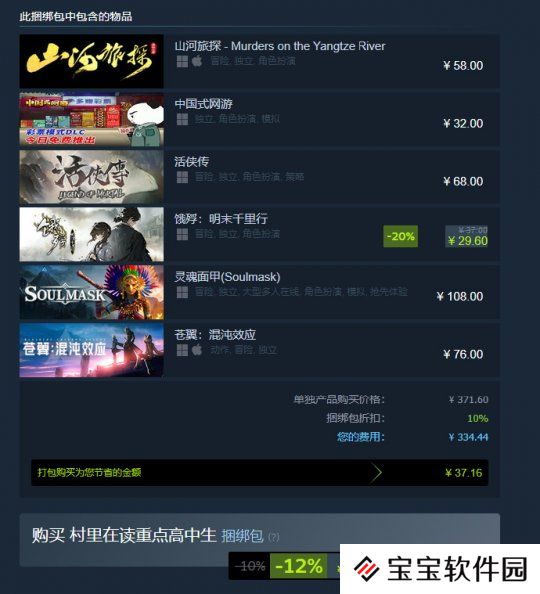
Task: Click Windows icon under 山河旅探 title
Action: (182, 61)
